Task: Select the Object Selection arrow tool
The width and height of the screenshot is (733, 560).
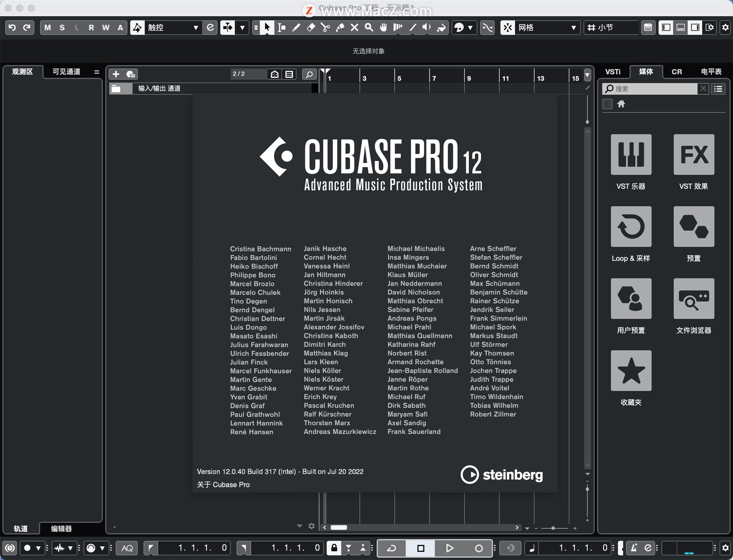Action: pyautogui.click(x=267, y=27)
